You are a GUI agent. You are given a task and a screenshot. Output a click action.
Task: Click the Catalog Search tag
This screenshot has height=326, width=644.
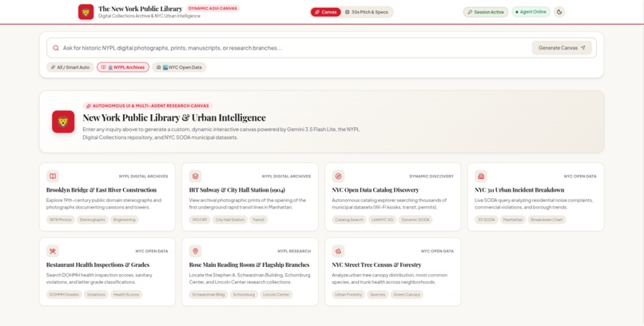349,220
